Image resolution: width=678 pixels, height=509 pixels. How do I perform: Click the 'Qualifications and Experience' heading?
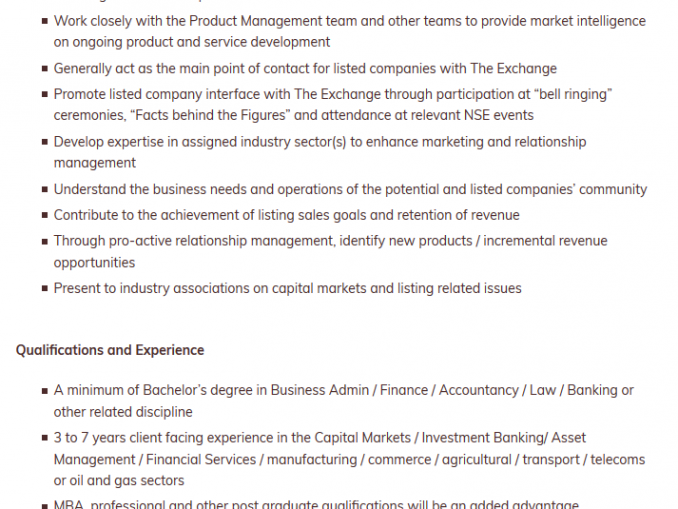coord(110,350)
